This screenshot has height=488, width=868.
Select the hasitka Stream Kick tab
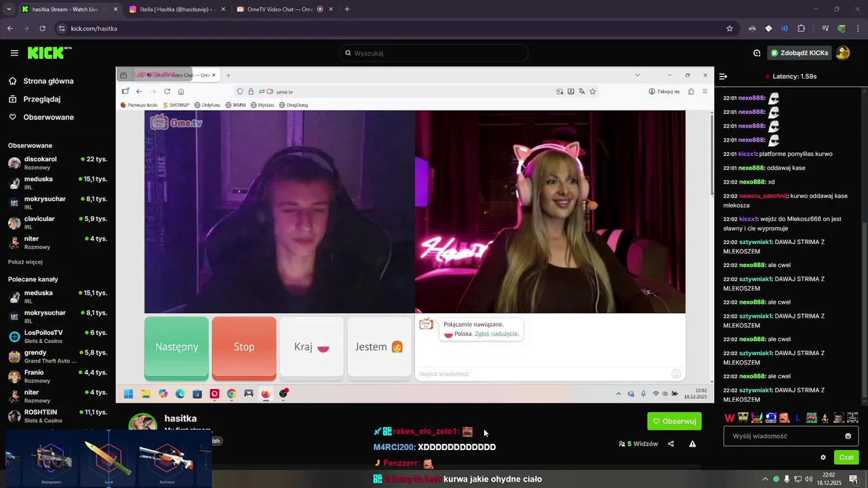pyautogui.click(x=69, y=9)
